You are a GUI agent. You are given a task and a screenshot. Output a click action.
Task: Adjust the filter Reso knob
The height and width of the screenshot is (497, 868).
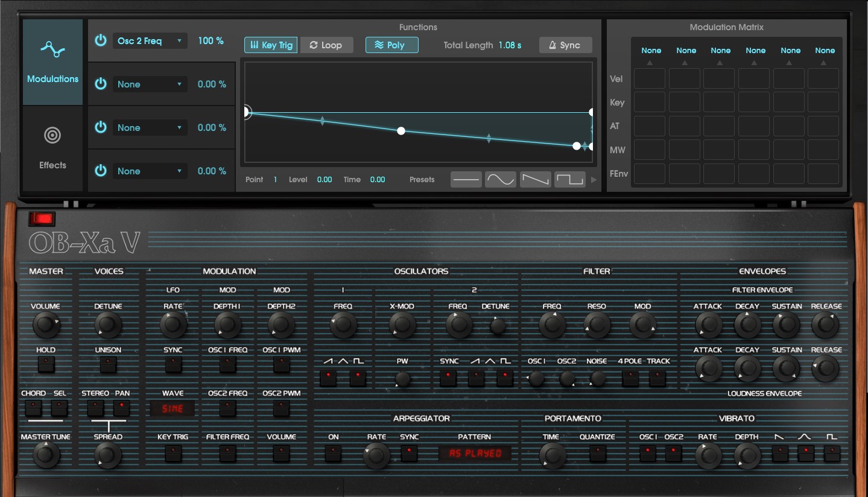click(x=597, y=325)
